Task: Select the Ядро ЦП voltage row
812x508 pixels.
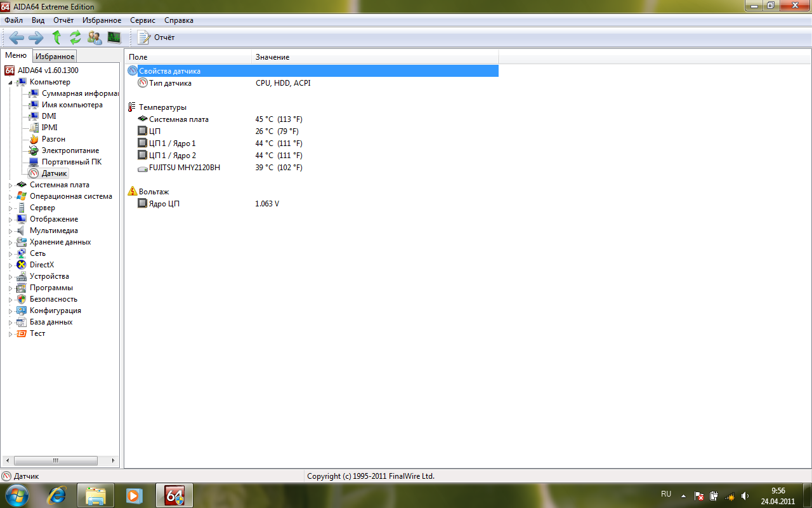Action: point(312,204)
